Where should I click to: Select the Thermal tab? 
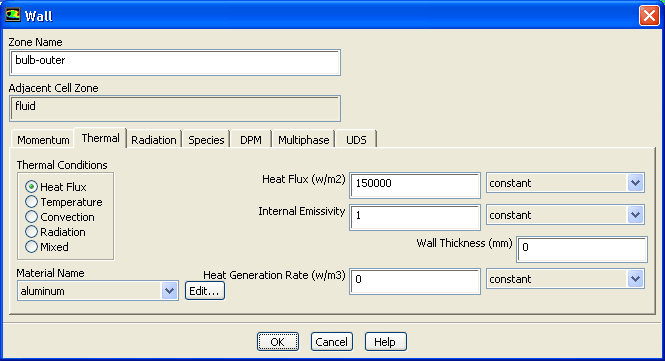[x=101, y=138]
